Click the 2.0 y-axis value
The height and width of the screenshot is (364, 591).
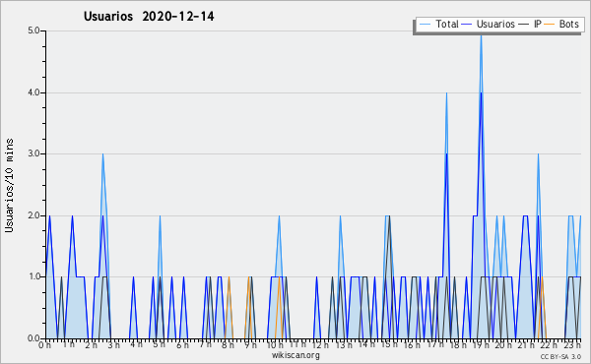pyautogui.click(x=33, y=215)
